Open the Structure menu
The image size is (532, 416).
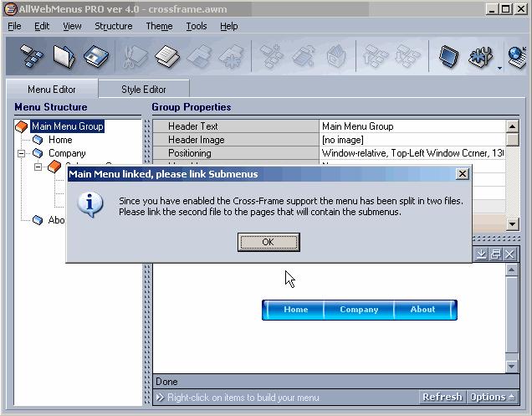tap(113, 26)
